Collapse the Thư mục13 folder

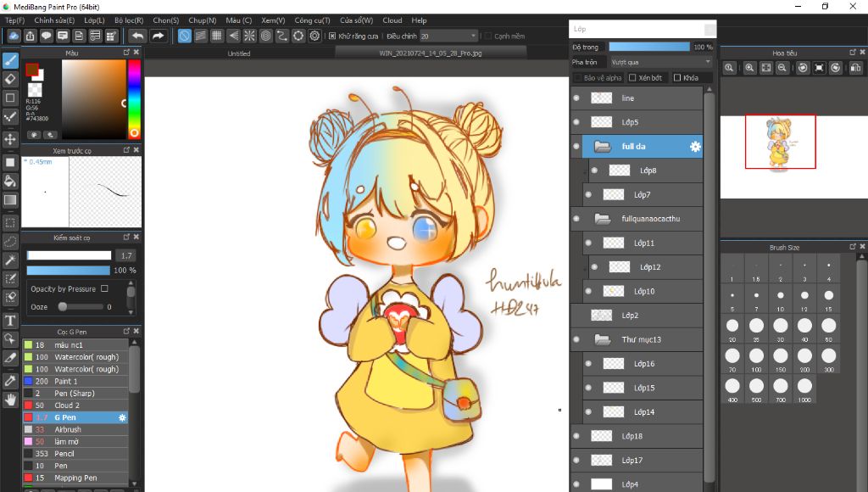603,339
